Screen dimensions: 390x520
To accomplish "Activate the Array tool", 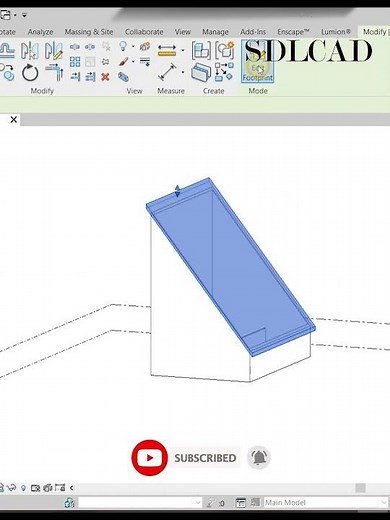I will coord(75,62).
